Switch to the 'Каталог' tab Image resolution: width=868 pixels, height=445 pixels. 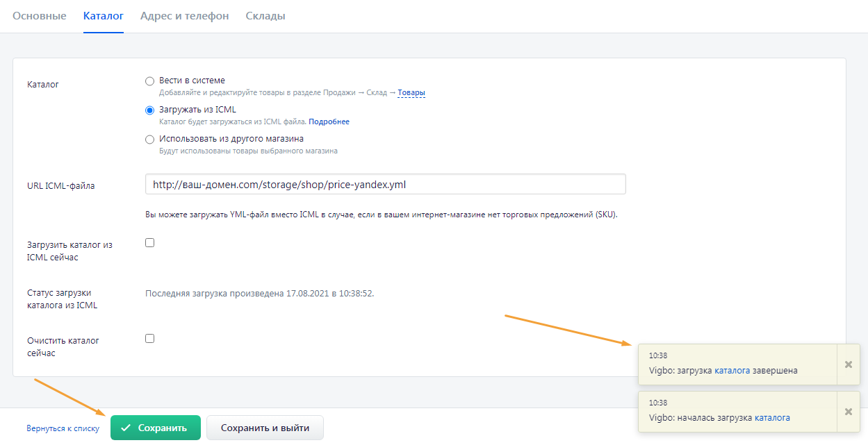tap(104, 16)
